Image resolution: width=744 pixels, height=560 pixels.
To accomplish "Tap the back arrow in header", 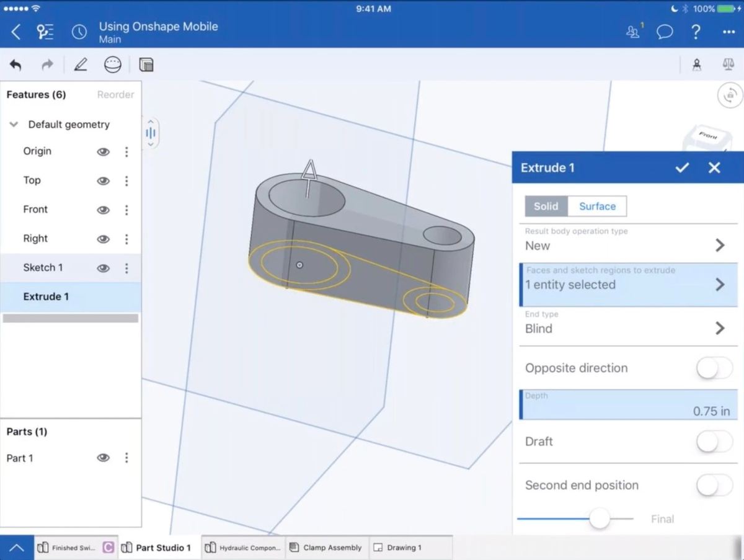I will click(x=16, y=32).
